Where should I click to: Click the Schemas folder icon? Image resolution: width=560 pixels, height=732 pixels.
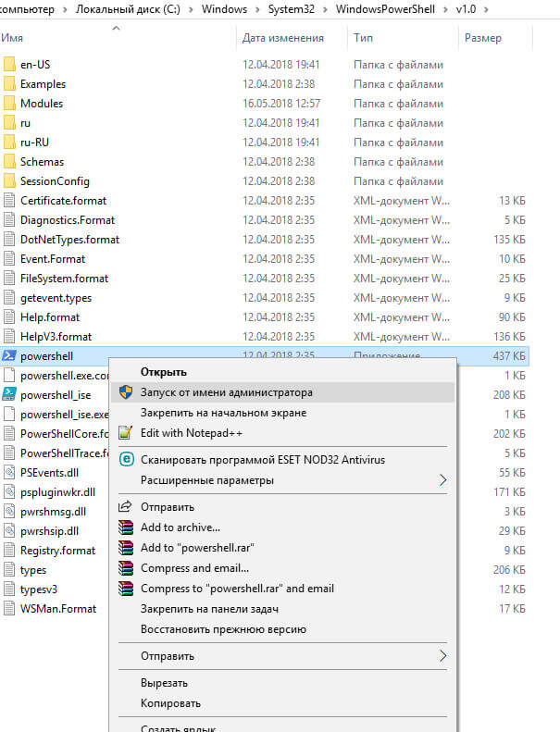pyautogui.click(x=9, y=162)
